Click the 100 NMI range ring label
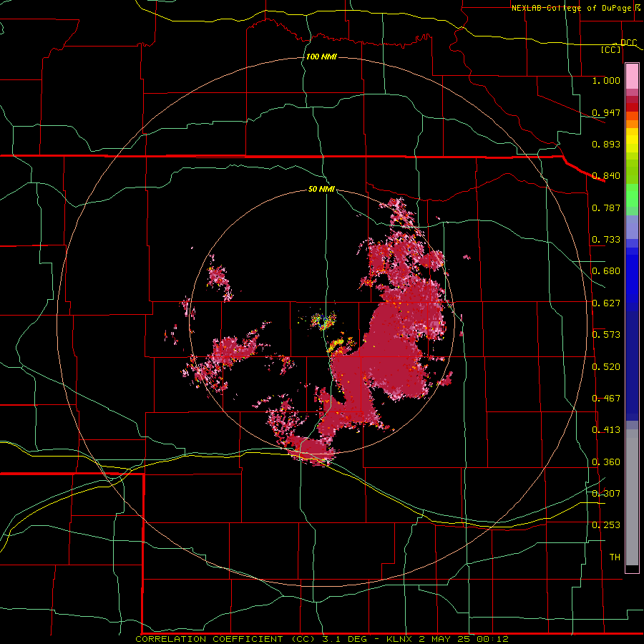 321,57
